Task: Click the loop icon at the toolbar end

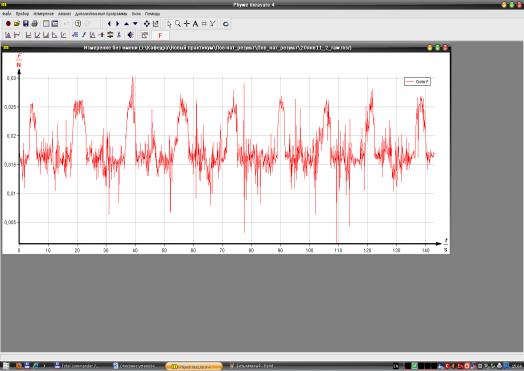Action: click(x=226, y=24)
